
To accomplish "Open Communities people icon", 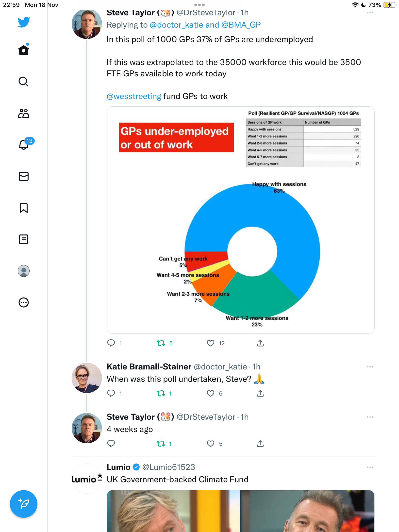I will coord(24,113).
